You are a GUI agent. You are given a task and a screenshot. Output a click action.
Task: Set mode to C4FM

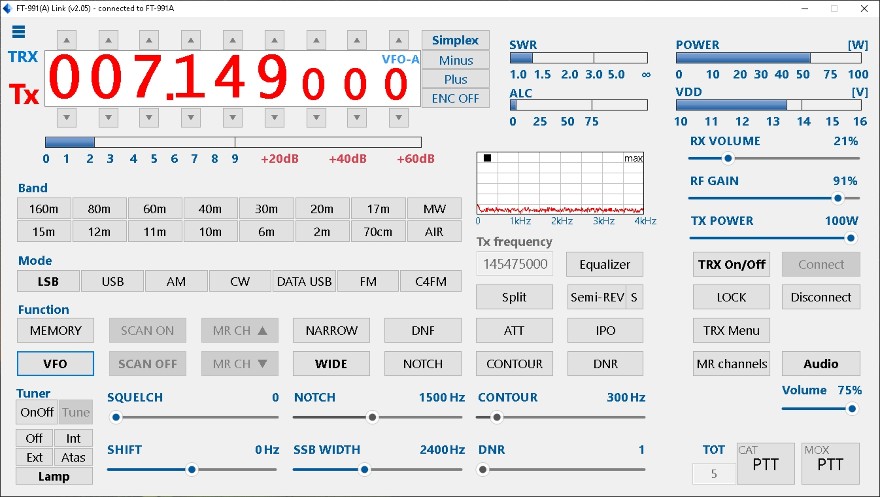coord(431,281)
